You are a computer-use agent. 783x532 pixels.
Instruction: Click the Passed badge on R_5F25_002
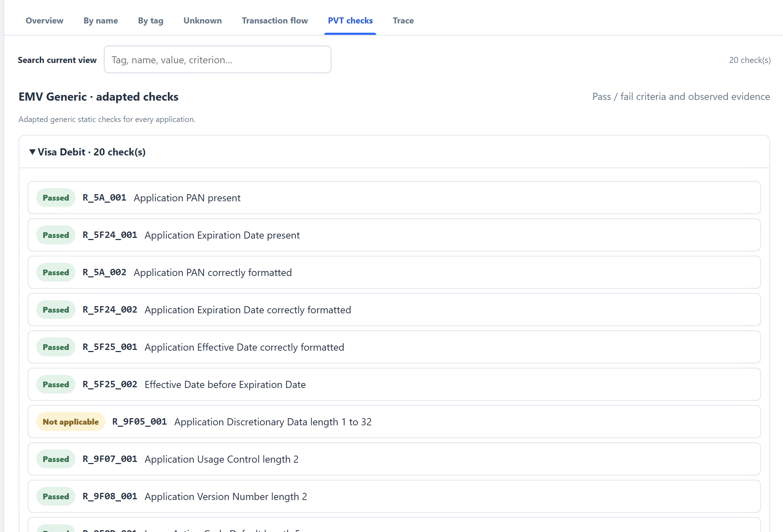(x=56, y=384)
